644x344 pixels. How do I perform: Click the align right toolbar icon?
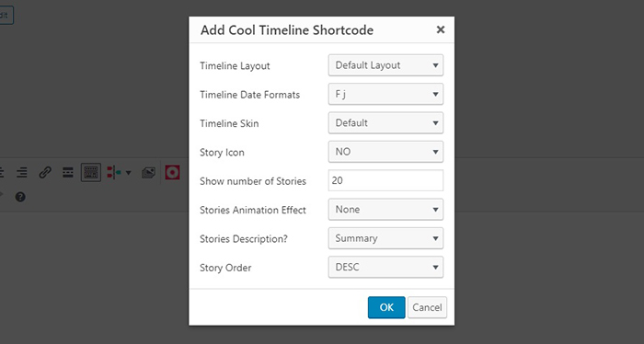(22, 172)
